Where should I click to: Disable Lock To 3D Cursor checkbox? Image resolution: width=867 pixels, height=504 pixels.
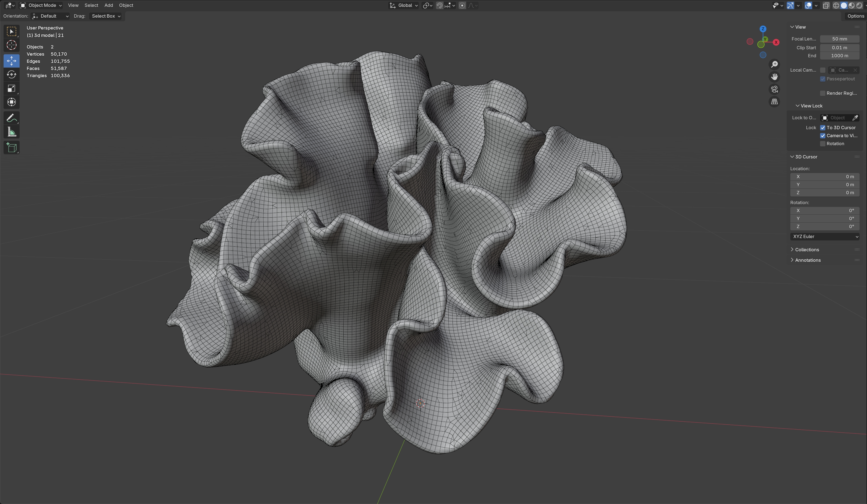pyautogui.click(x=823, y=128)
